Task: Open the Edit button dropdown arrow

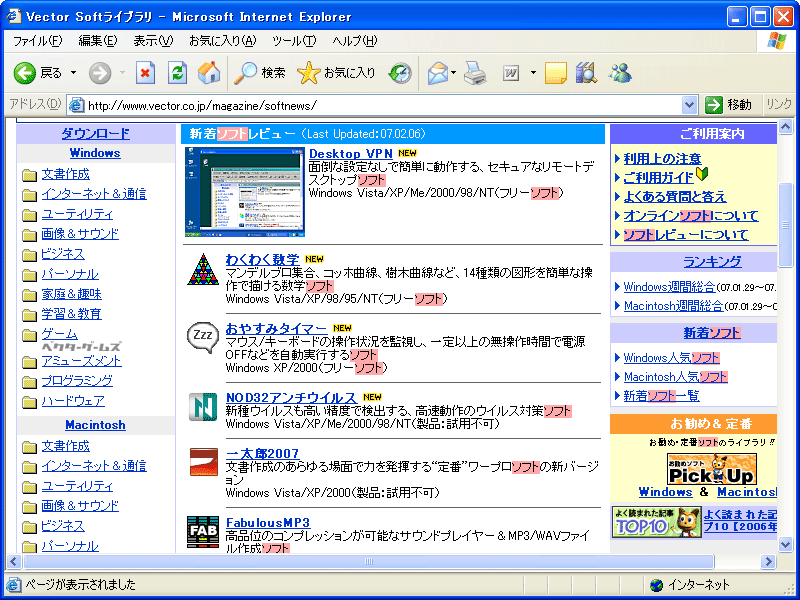Action: (533, 73)
